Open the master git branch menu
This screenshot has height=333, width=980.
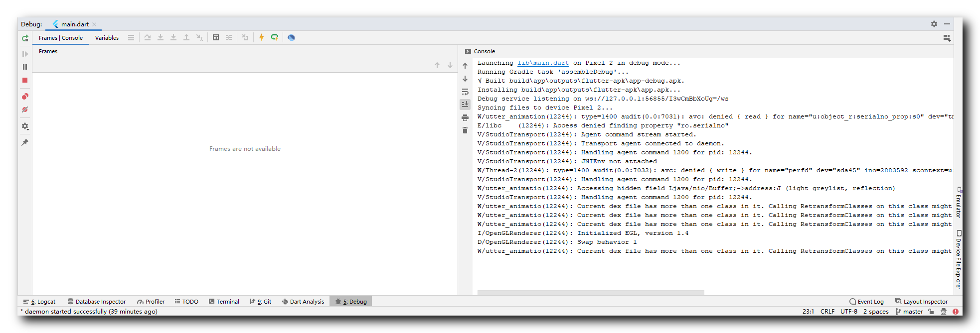(909, 312)
